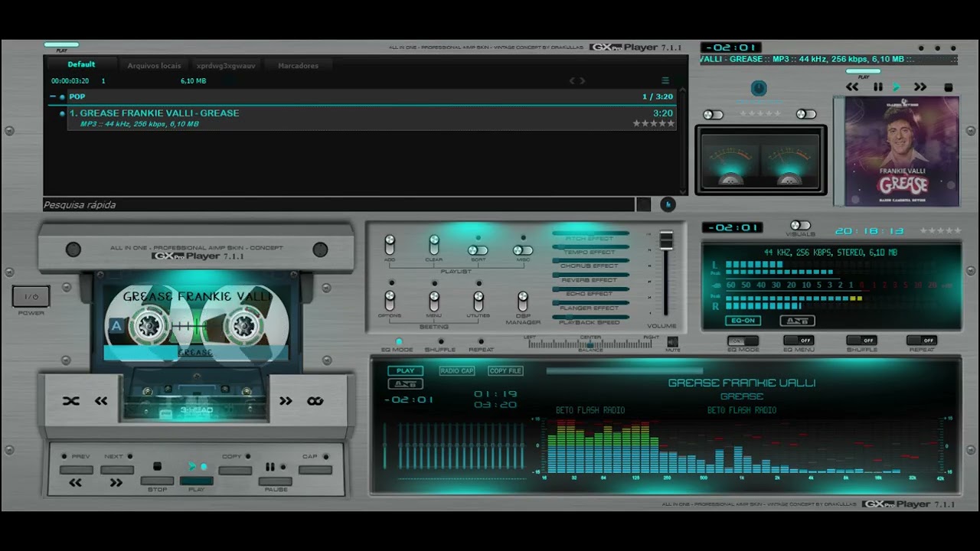Open the playlist Misc switch menu
This screenshot has height=551, width=980.
(x=523, y=250)
